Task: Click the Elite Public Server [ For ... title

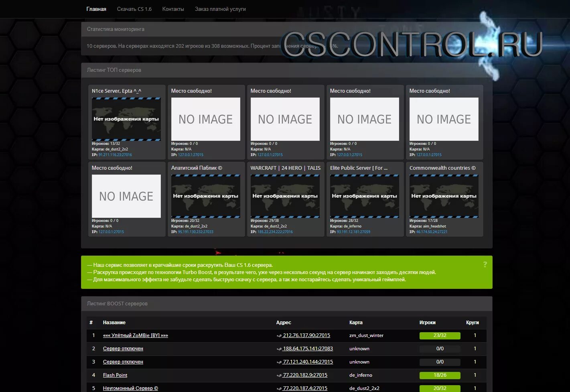Action: click(359, 168)
